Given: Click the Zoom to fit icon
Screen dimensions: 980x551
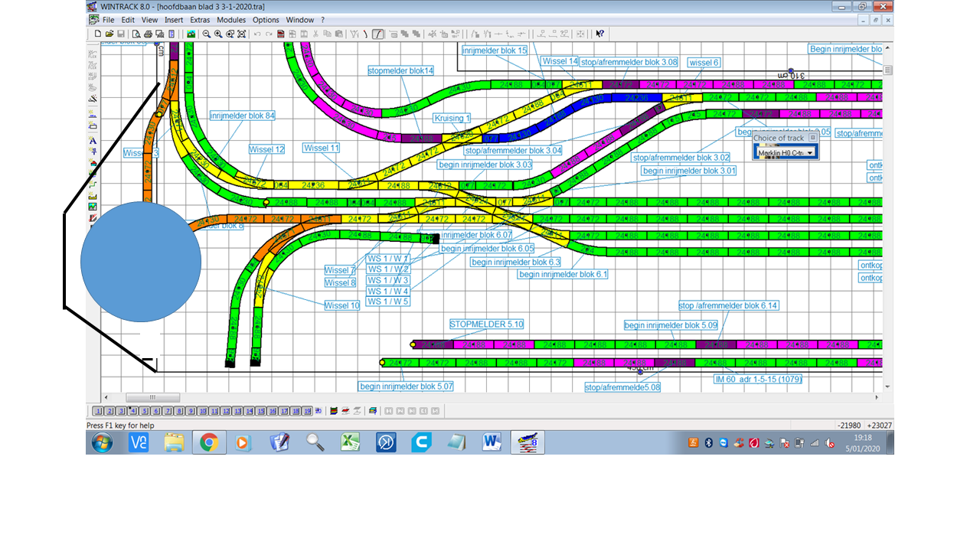Looking at the screenshot, I should point(241,34).
